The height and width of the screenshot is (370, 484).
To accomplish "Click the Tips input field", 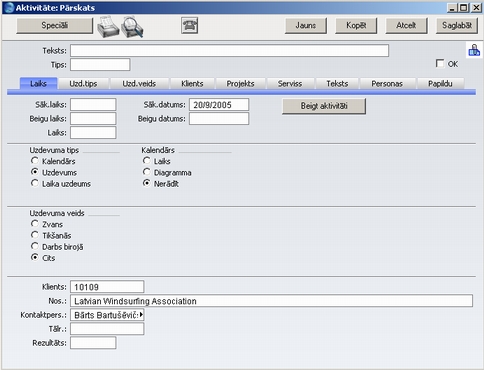I will [x=100, y=65].
